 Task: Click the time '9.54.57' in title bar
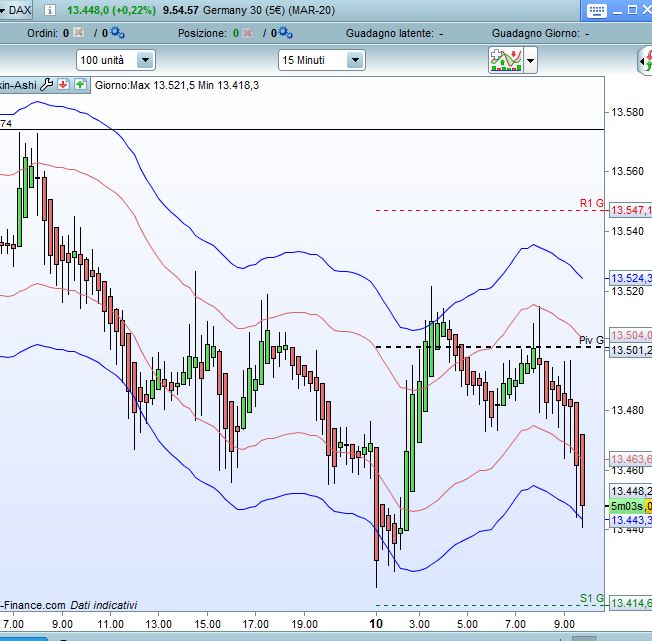(x=180, y=10)
